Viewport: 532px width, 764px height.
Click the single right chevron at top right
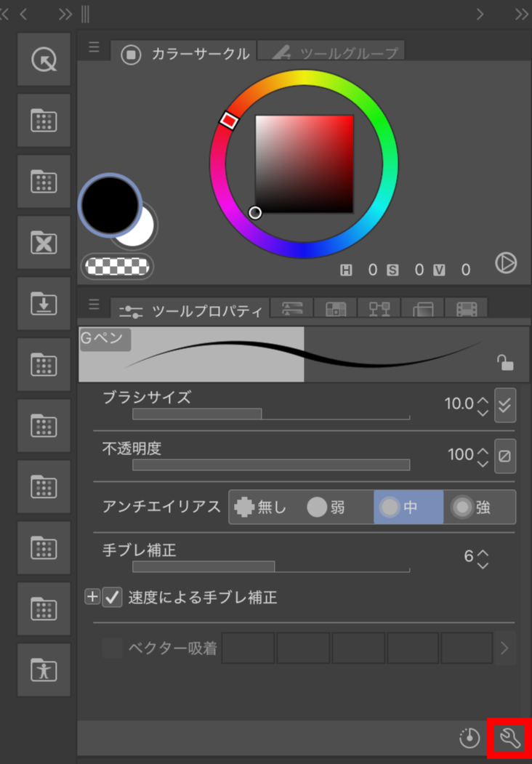[480, 14]
